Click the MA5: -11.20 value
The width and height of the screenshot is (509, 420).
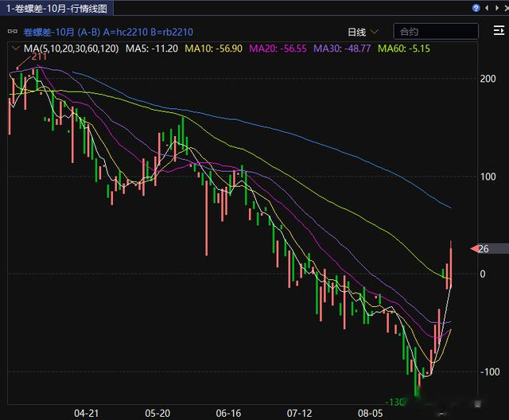click(152, 49)
